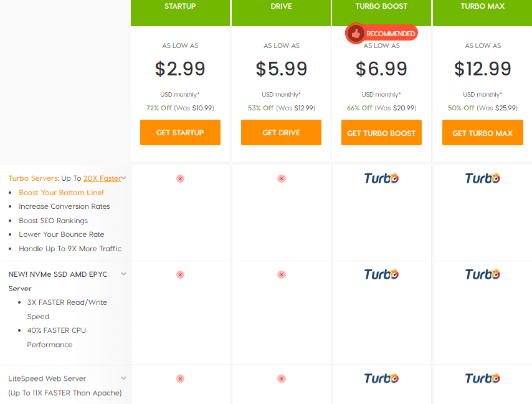Image resolution: width=532 pixels, height=404 pixels.
Task: Toggle the LiteSpeed Web Server details chevron
Action: pos(123,378)
